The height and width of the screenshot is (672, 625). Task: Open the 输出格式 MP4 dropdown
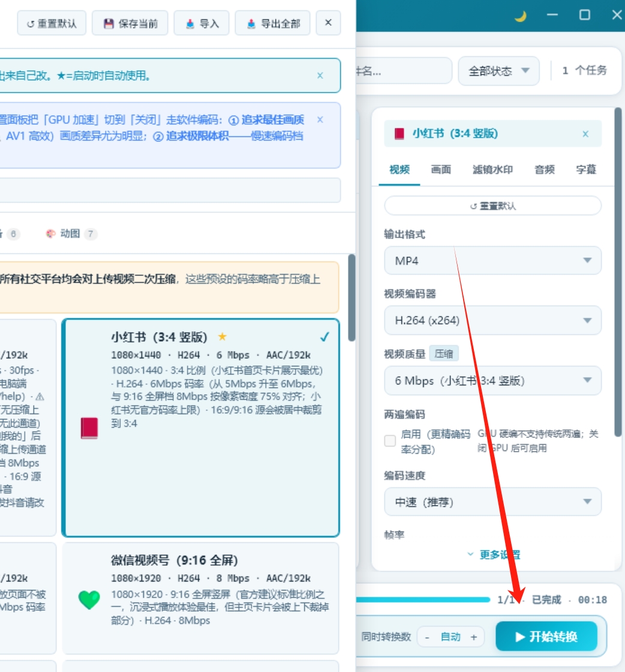click(x=492, y=260)
